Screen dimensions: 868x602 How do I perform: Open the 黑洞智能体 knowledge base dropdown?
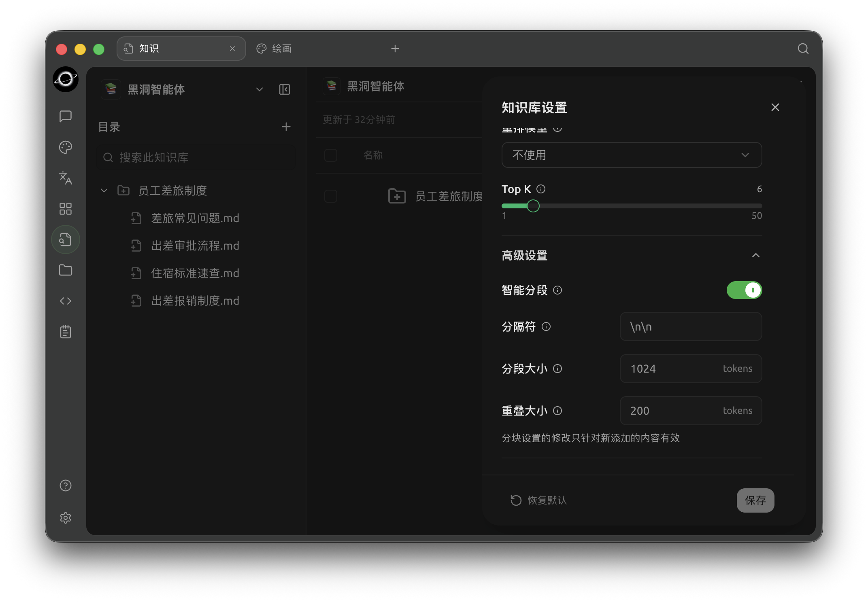pos(260,89)
